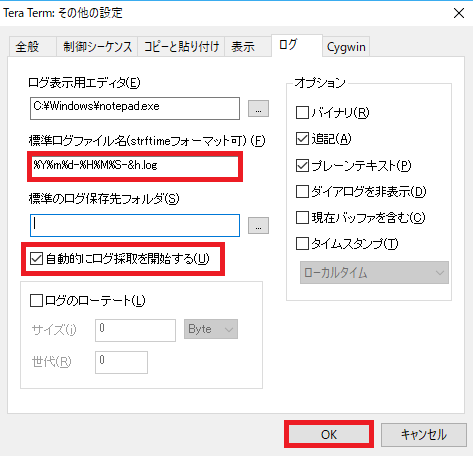Click browse button for log save folder
This screenshot has height=456, width=473.
[258, 226]
